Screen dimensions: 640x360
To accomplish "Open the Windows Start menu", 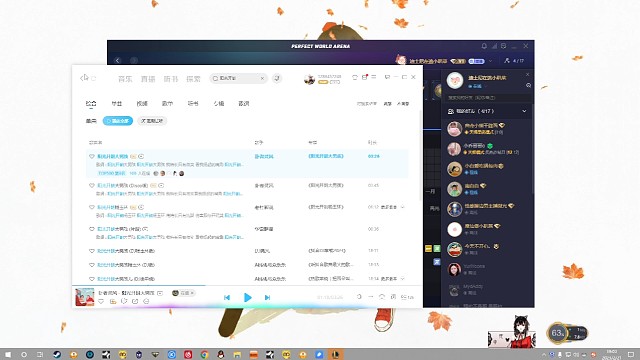I will coord(8,354).
